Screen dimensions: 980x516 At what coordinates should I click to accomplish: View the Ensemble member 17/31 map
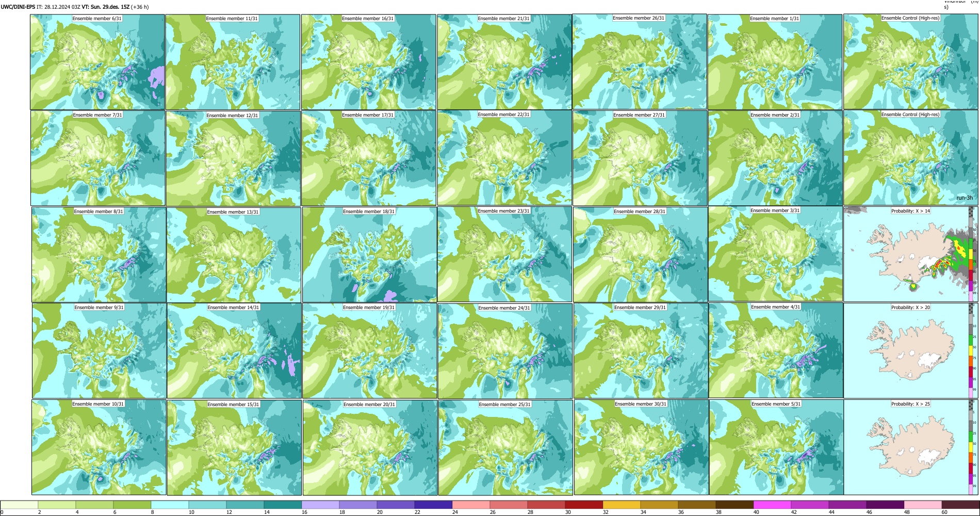369,158
